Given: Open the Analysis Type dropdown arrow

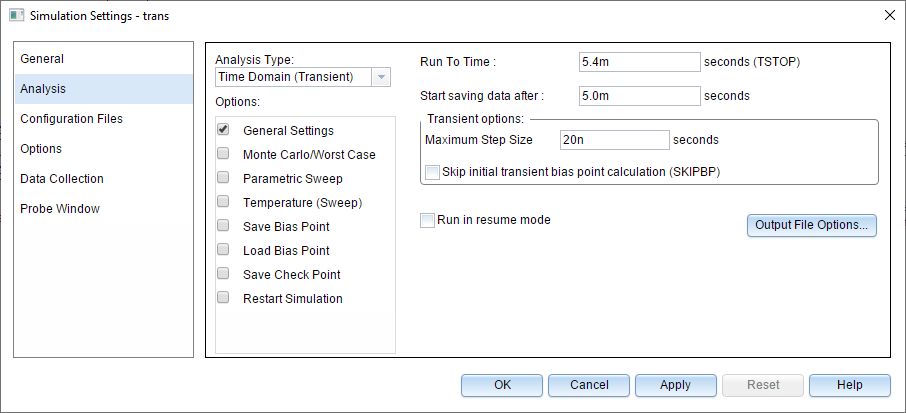Looking at the screenshot, I should point(381,77).
